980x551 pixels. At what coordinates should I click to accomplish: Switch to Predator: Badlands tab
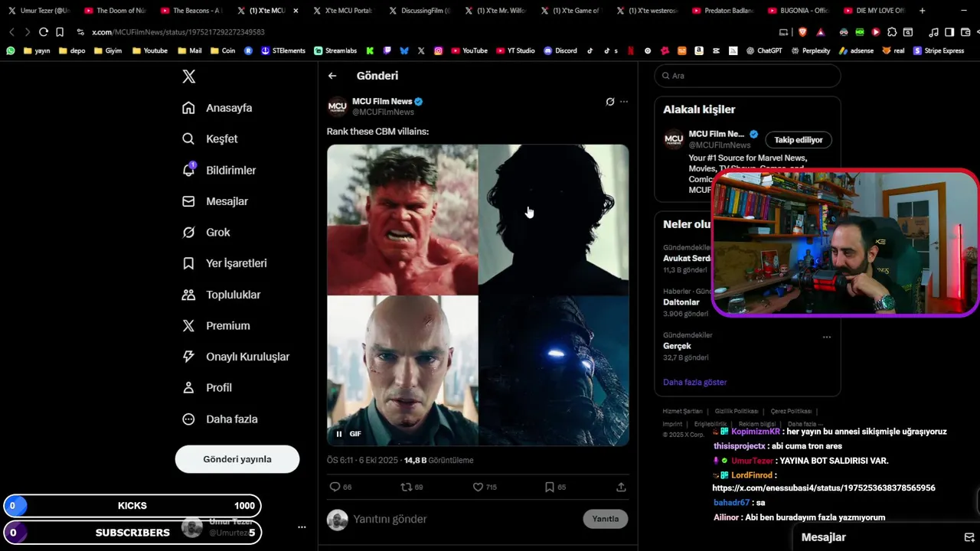tap(724, 11)
